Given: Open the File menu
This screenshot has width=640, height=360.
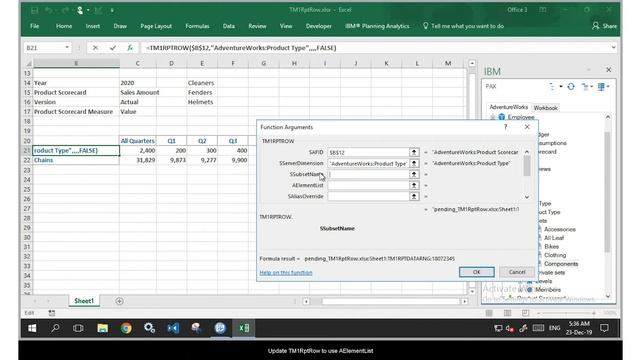Looking at the screenshot, I should (x=35, y=26).
